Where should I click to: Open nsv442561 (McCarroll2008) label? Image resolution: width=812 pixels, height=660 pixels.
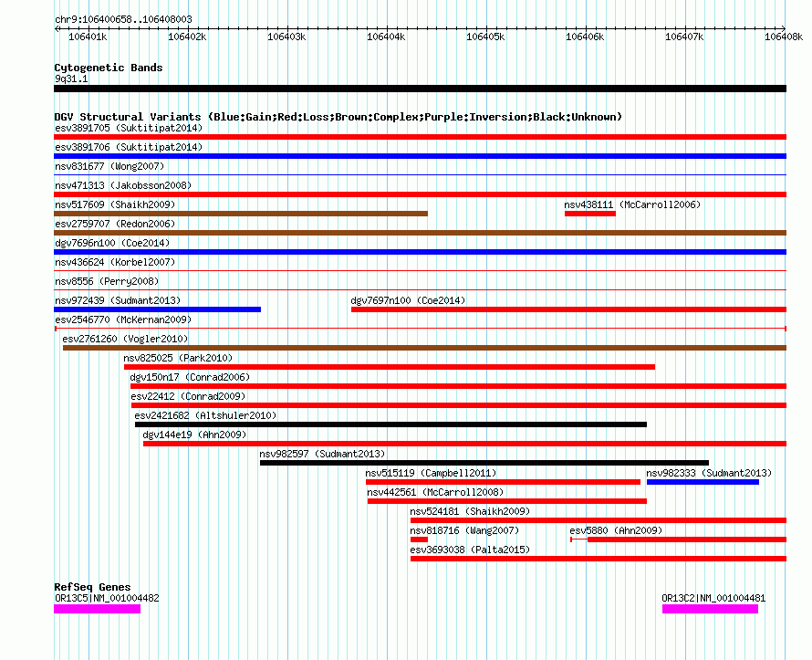pos(435,492)
